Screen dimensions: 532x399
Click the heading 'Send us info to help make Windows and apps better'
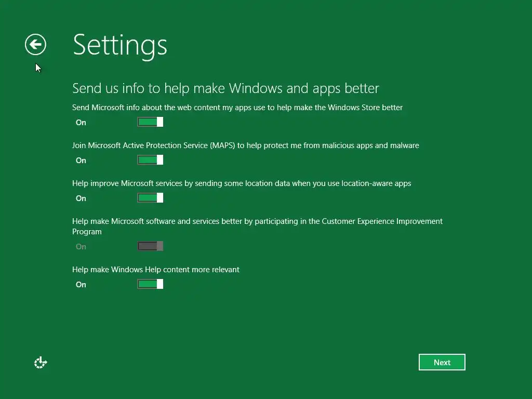pos(225,88)
